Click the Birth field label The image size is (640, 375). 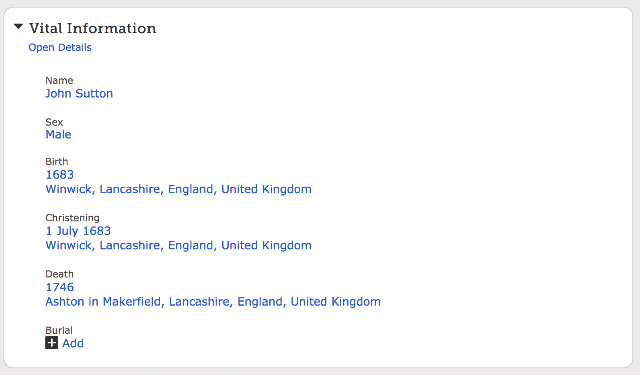point(57,161)
